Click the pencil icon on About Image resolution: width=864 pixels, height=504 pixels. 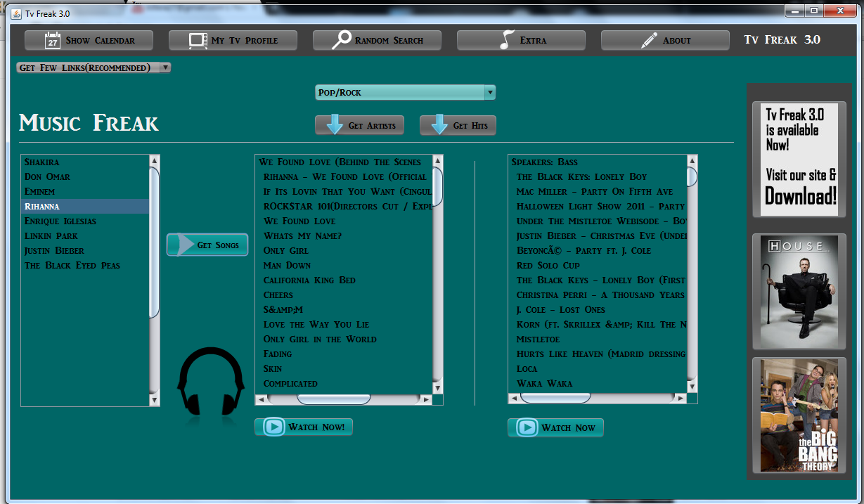click(650, 40)
